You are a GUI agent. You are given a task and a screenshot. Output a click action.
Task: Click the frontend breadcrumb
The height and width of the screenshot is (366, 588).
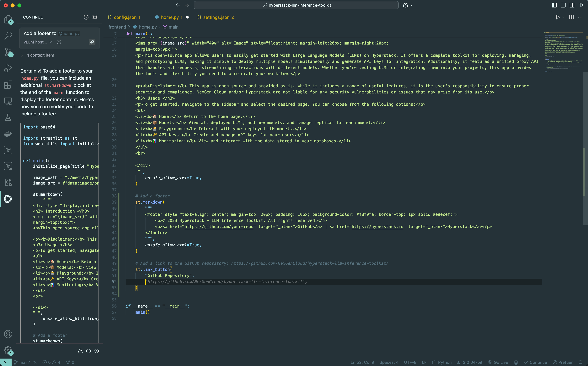[117, 27]
